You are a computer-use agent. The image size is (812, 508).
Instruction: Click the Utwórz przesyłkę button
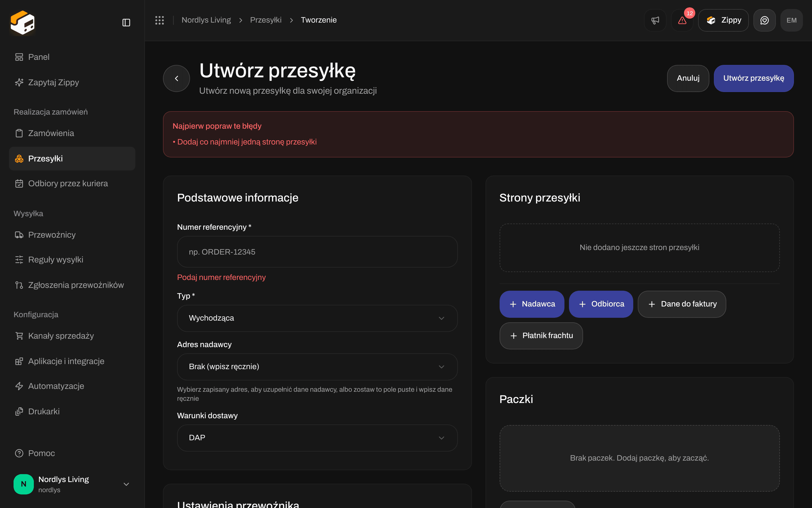(754, 78)
